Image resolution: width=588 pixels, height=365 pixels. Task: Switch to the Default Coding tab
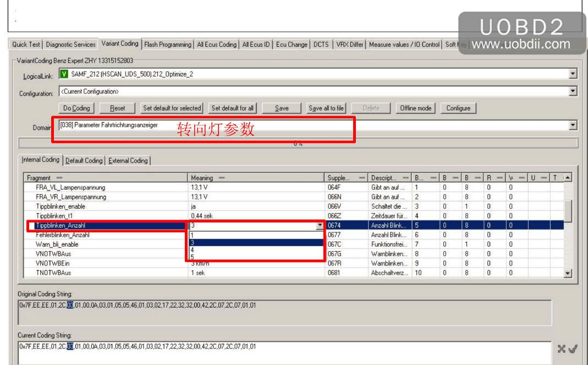point(84,160)
